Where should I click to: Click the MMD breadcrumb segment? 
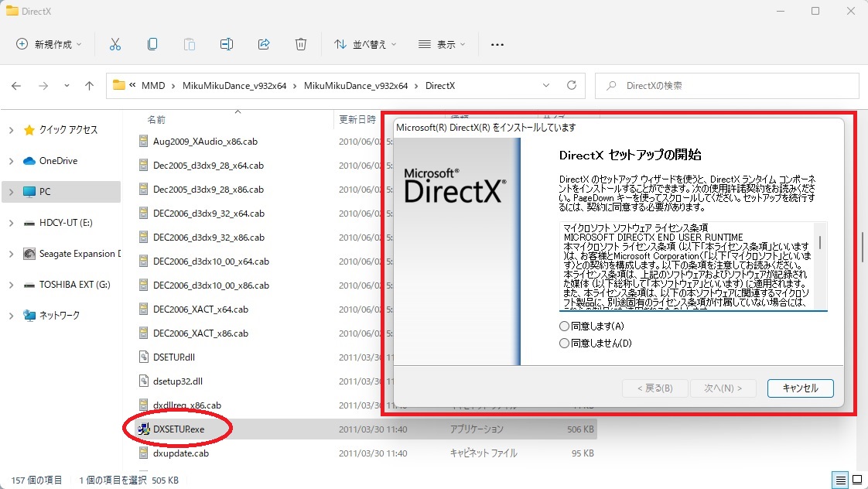click(153, 86)
